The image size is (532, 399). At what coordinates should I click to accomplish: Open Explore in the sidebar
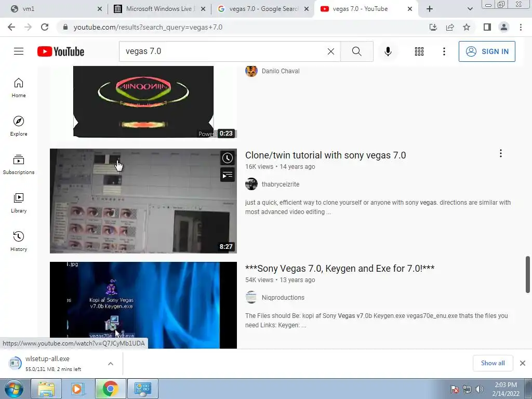[x=19, y=126]
